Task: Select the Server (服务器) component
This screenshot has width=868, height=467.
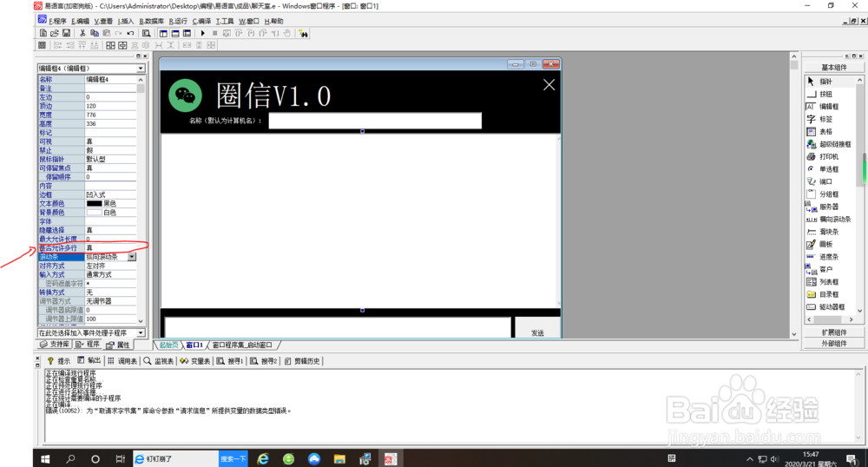Action: click(831, 207)
